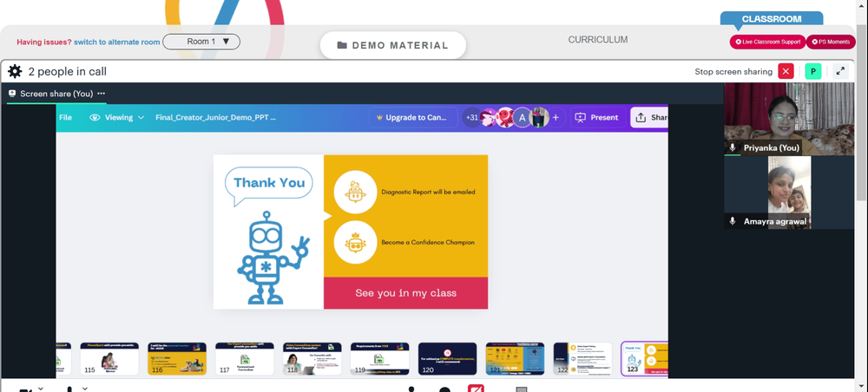
Task: Toggle Priyanka's microphone icon
Action: [x=733, y=147]
